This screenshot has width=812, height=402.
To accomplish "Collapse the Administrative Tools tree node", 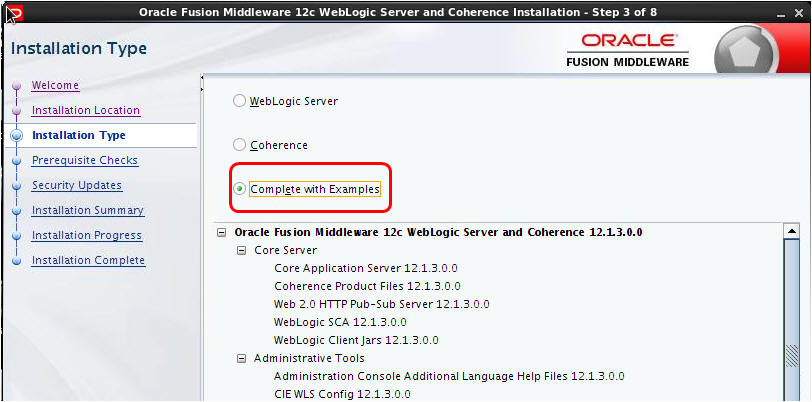I will click(241, 358).
